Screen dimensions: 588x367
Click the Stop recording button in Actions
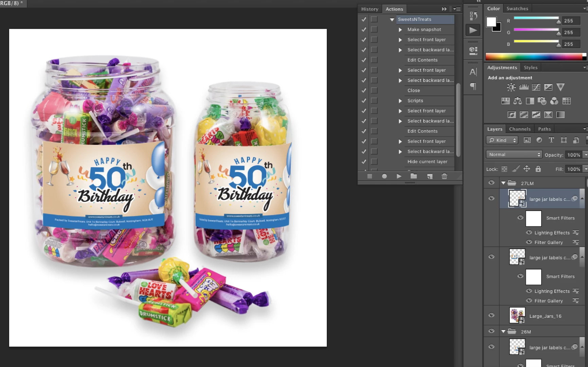point(370,176)
